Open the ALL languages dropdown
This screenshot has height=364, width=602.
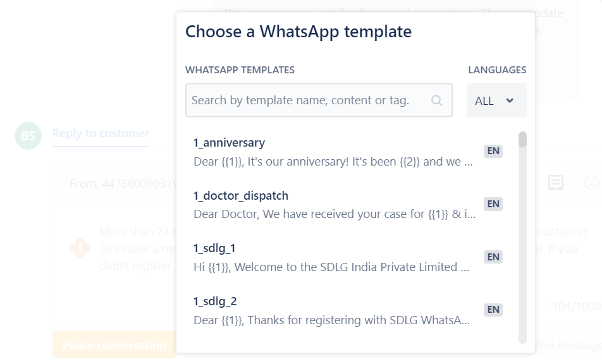[496, 100]
